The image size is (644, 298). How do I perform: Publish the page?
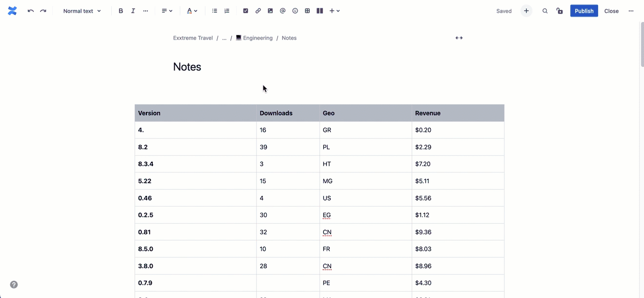point(584,11)
